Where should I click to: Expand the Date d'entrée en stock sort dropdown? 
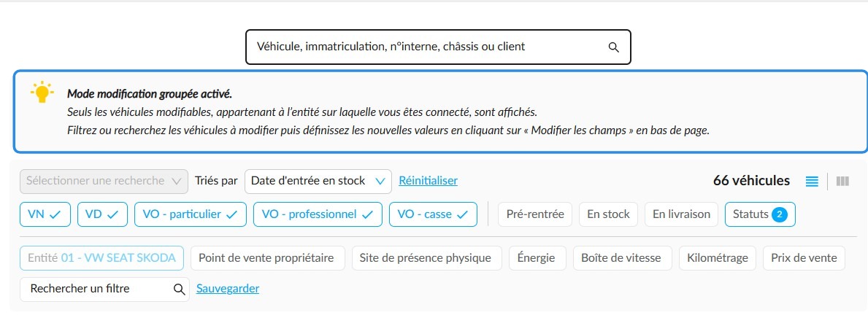(x=318, y=181)
